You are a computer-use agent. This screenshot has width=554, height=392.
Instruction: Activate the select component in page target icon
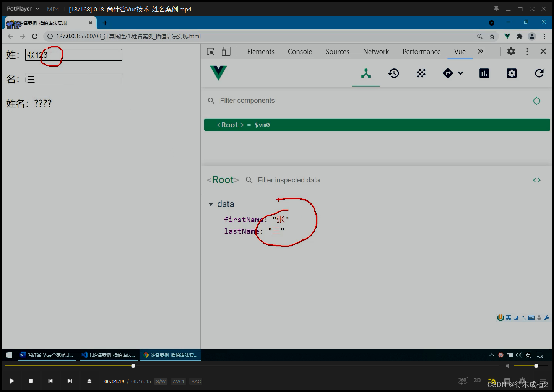[x=537, y=101]
